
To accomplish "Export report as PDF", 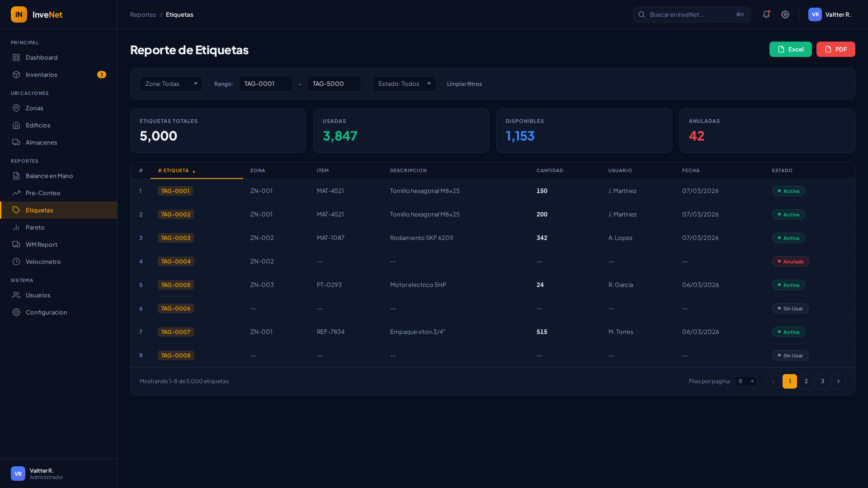I will (835, 49).
